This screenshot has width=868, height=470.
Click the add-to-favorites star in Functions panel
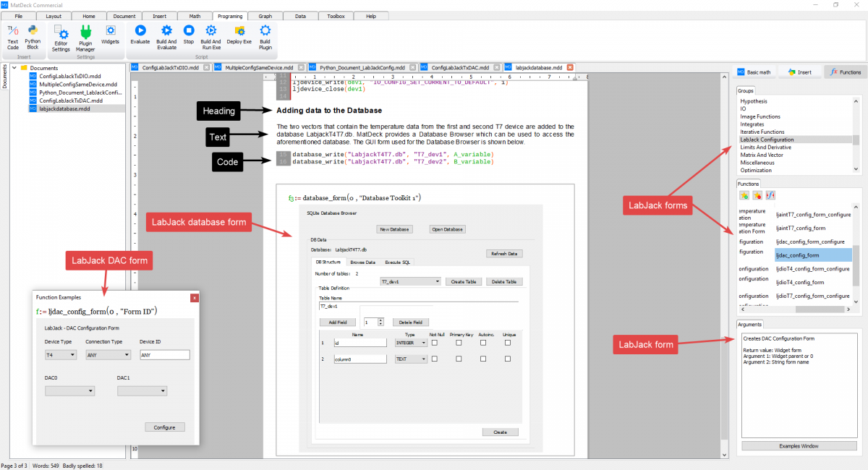(x=744, y=195)
